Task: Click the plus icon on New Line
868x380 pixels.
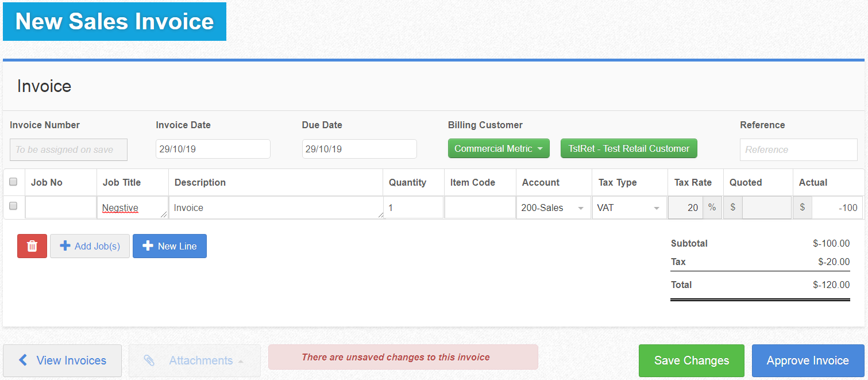Action: 148,246
